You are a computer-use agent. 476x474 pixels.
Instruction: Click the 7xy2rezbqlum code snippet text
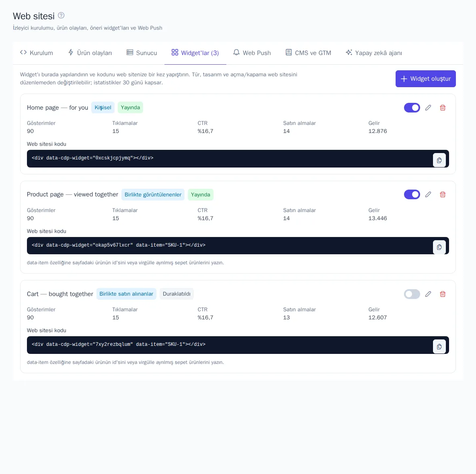(119, 344)
